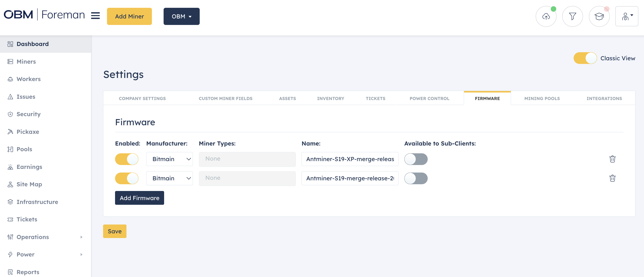This screenshot has width=644, height=277.
Task: Open Manufacturer dropdown for Antminer-S19-XP row
Action: pos(170,159)
